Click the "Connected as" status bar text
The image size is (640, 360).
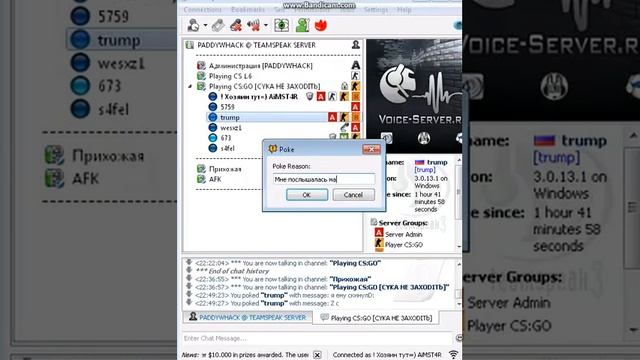tap(387, 355)
